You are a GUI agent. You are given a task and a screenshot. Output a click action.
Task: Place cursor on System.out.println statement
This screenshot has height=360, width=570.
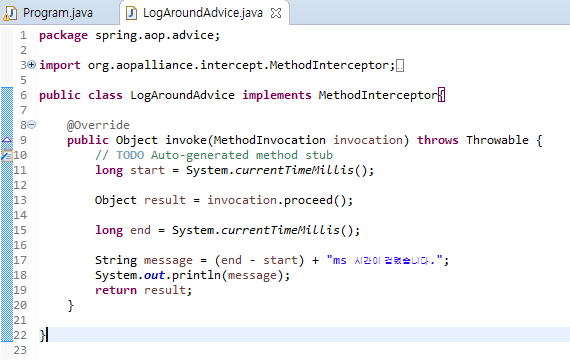point(192,275)
